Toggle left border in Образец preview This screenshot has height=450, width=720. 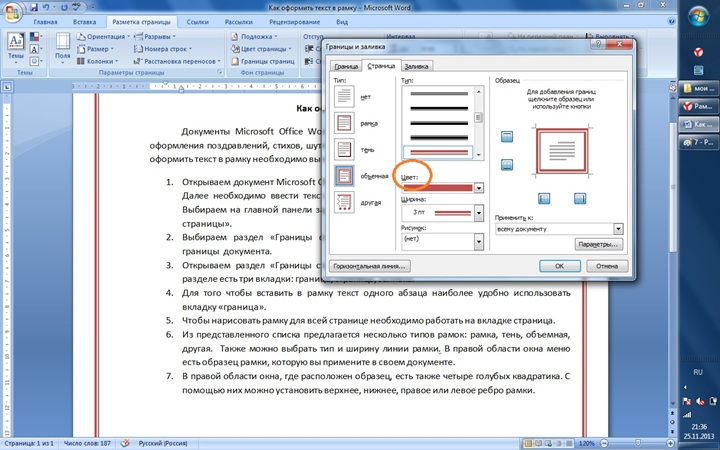coord(544,198)
